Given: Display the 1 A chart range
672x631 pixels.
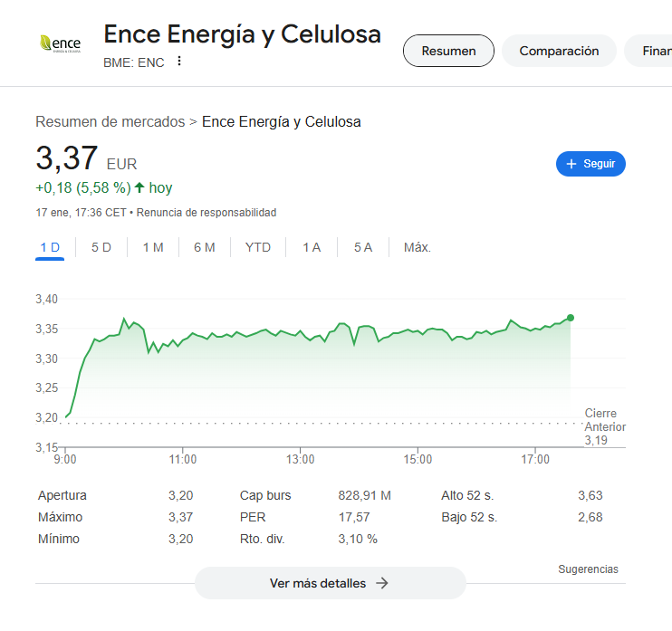Looking at the screenshot, I should (x=312, y=248).
